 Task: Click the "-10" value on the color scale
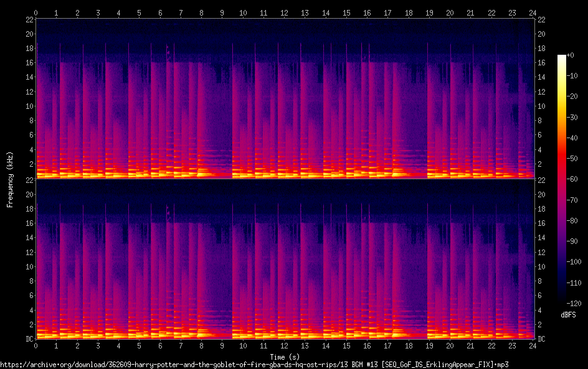[x=572, y=76]
